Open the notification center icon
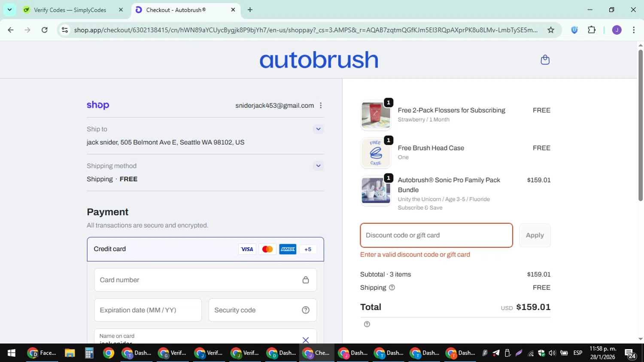This screenshot has width=644, height=362. tap(630, 353)
